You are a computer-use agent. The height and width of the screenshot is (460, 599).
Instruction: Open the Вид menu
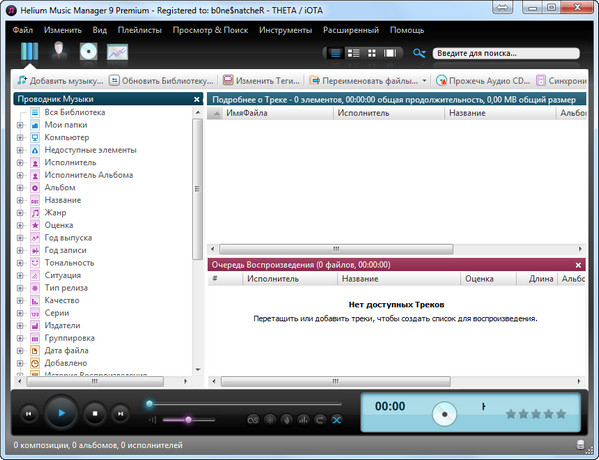point(99,30)
